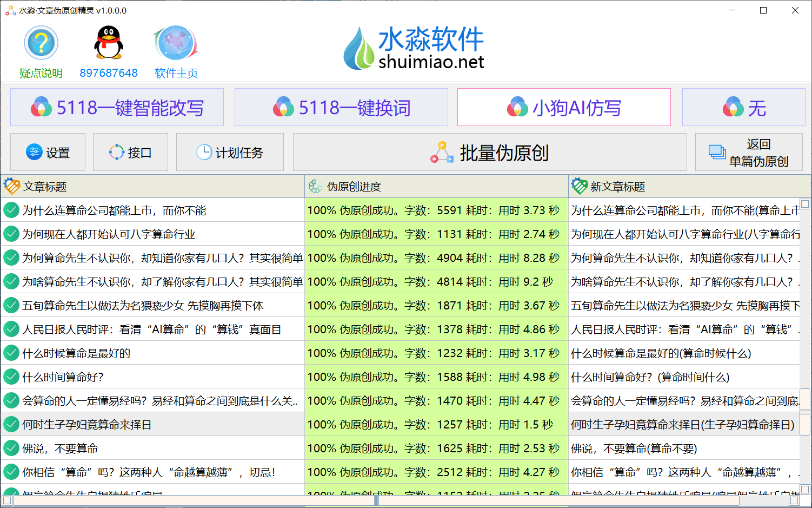Click 返回单篇伪原创 return button

(x=749, y=153)
